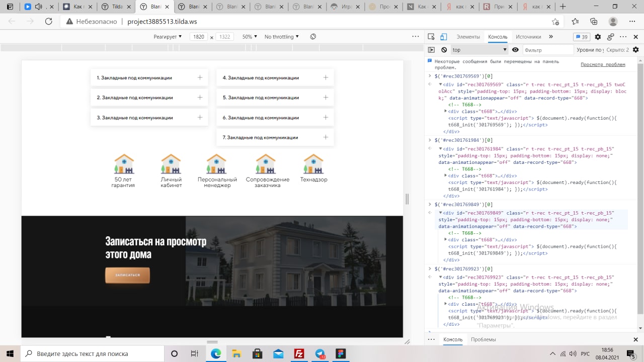Mute the tab with speaker icon

click(38, 7)
